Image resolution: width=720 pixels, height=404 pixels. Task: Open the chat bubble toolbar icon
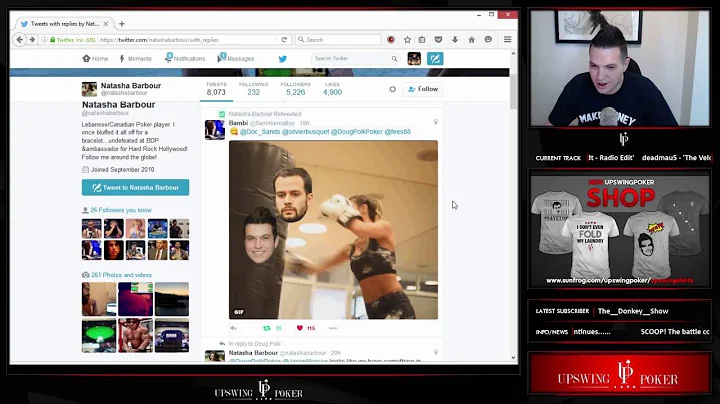(x=488, y=40)
